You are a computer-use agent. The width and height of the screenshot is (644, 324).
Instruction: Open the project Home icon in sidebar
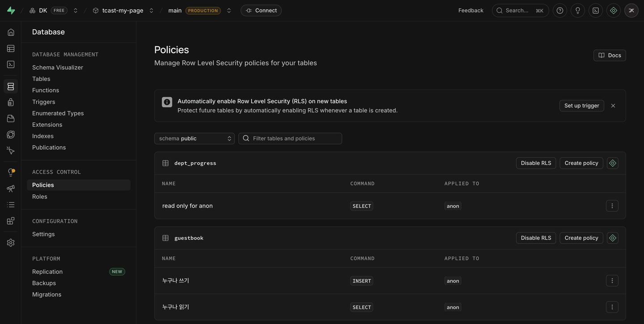click(x=11, y=32)
